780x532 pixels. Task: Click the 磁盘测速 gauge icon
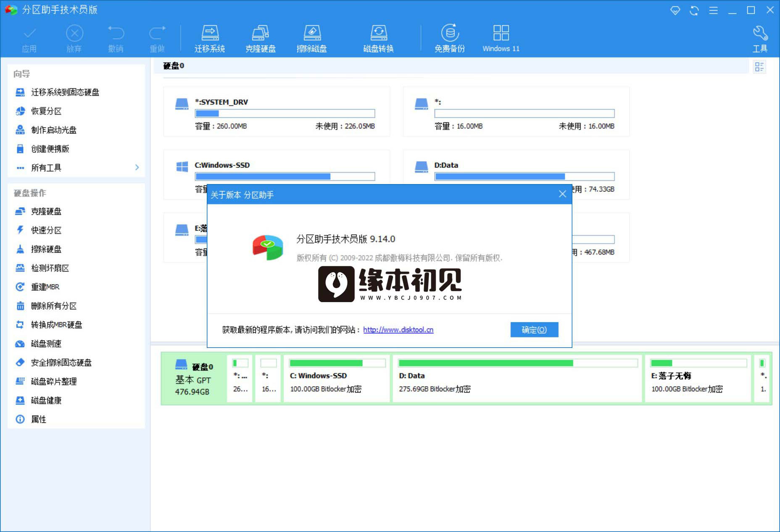[20, 343]
